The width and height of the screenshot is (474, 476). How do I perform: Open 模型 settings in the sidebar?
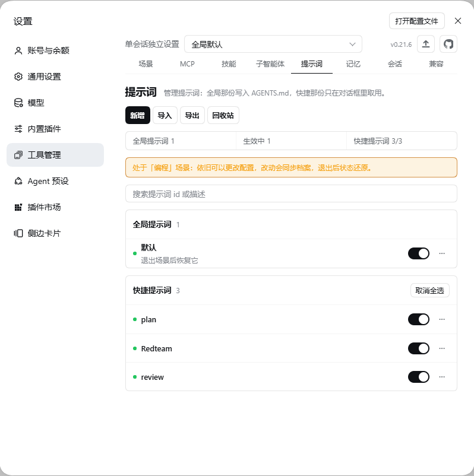click(55, 103)
